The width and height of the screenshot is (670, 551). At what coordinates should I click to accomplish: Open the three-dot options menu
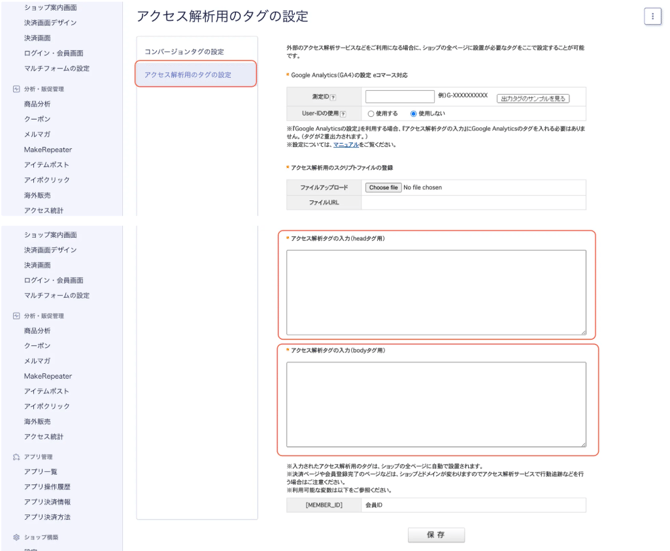point(652,17)
